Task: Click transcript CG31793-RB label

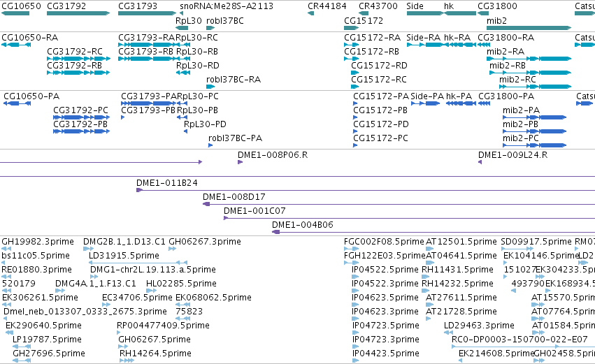Action: [x=145, y=52]
